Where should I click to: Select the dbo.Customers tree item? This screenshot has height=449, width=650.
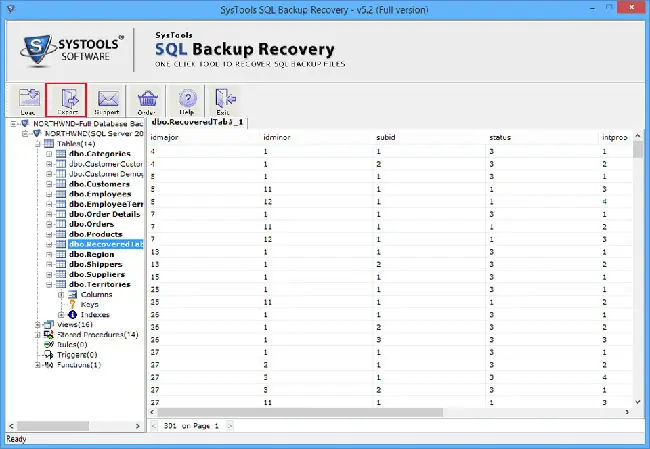point(99,184)
